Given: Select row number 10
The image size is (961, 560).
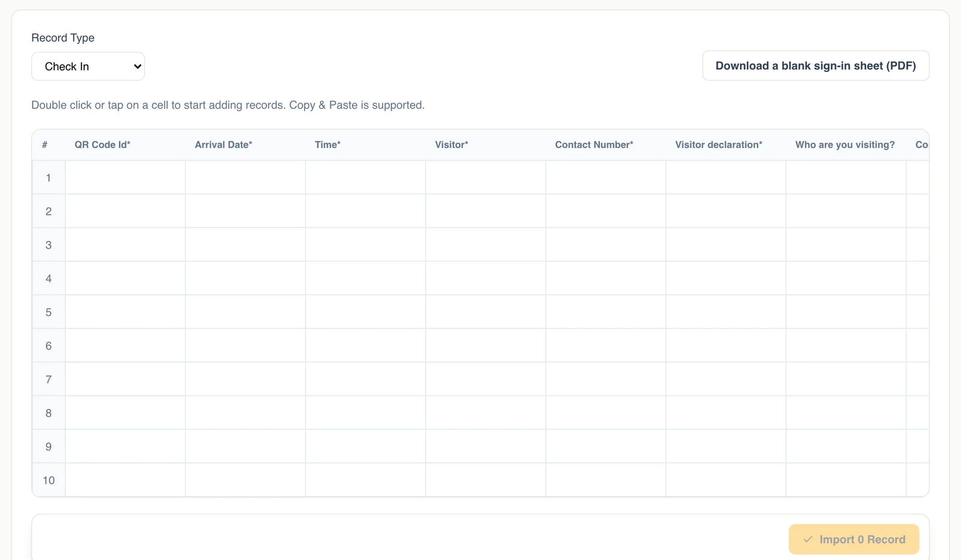Looking at the screenshot, I should 49,480.
